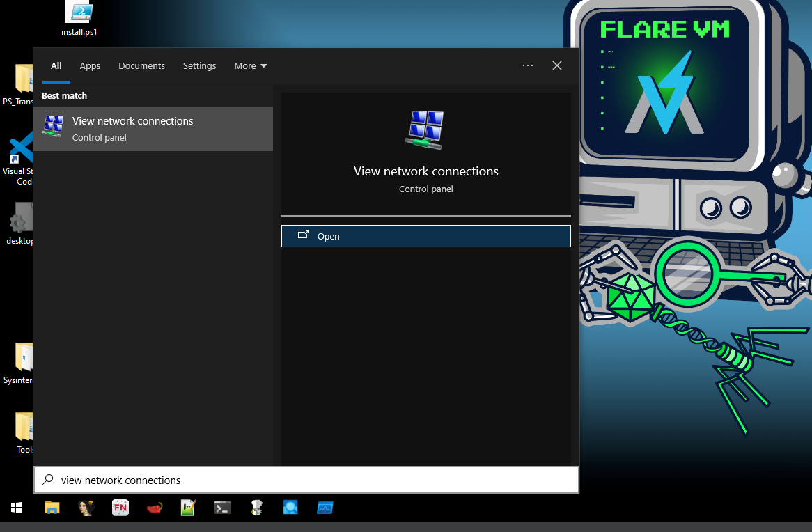Viewport: 812px width, 532px height.
Task: Switch to the Documents filter tab
Action: (141, 66)
